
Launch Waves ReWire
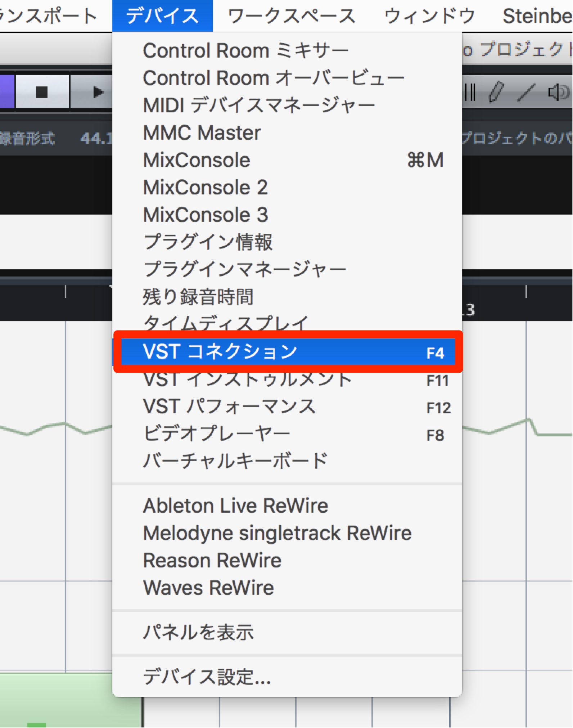(x=287, y=588)
